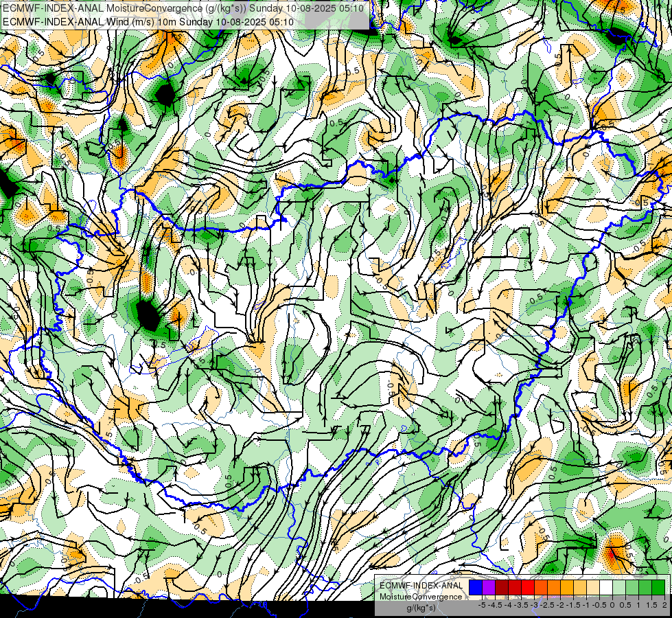Click the white swatch in the legend
The height and width of the screenshot is (618, 672).
(606, 588)
